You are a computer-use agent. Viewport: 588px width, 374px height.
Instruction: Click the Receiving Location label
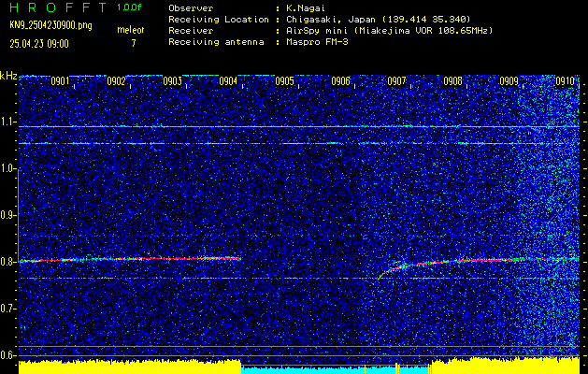(219, 20)
